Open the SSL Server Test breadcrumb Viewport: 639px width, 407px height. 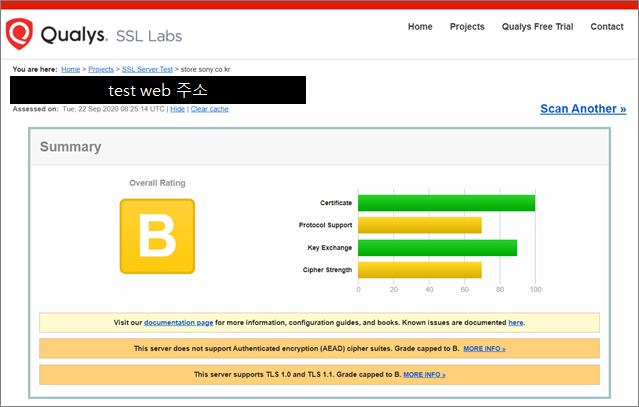coord(147,69)
